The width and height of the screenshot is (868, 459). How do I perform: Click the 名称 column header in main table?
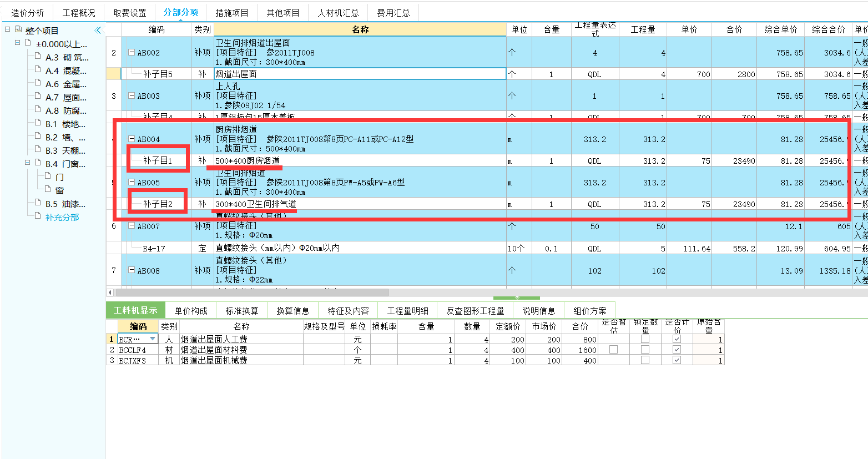point(360,29)
